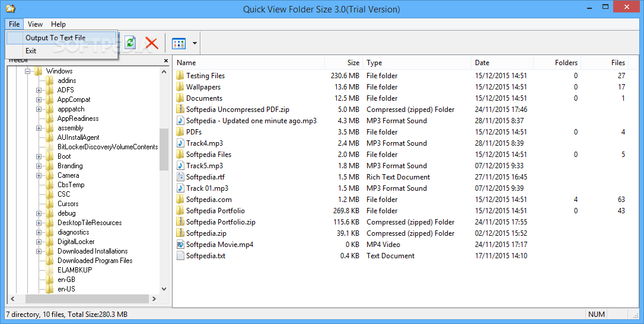Collapse the Windows folder node
Screen dimensions: 644x324
27,71
